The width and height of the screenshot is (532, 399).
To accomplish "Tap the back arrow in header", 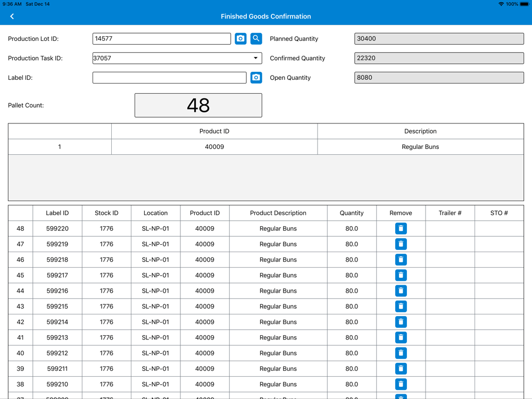I will 12,16.
